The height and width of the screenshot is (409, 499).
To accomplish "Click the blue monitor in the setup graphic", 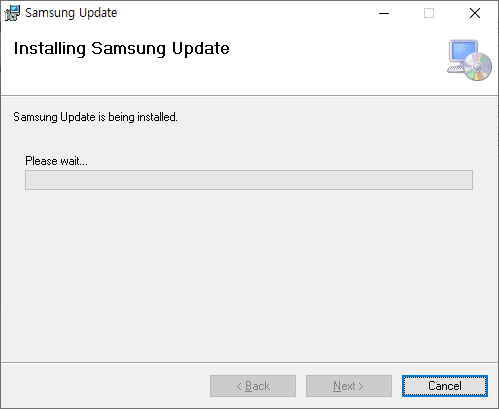I will click(x=464, y=51).
